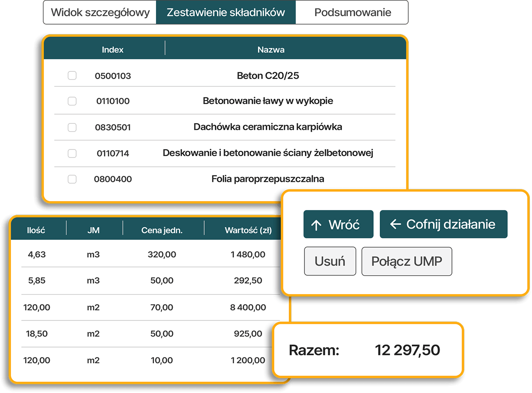The image size is (532, 393).
Task: Click the Cena jedn. column header
Action: 162,230
